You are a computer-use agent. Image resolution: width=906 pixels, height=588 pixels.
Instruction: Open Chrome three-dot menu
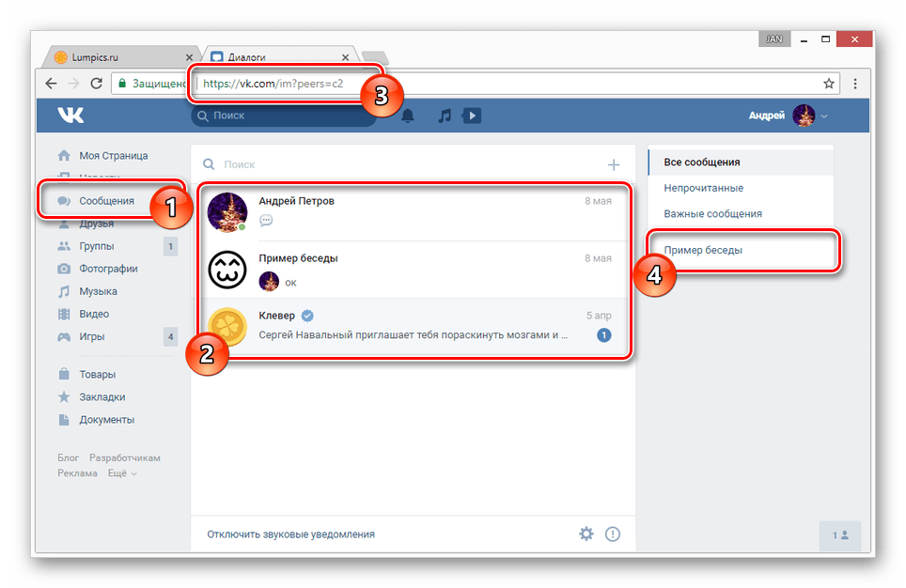pos(855,84)
